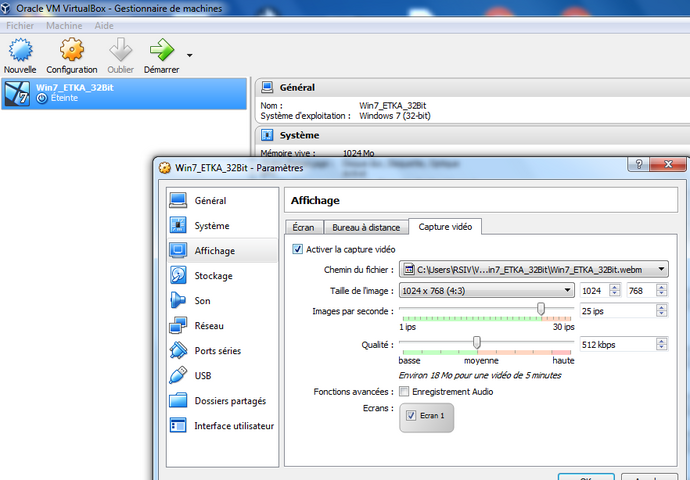This screenshot has height=480, width=690.
Task: Click the 512 kbps value field
Action: pyautogui.click(x=617, y=344)
